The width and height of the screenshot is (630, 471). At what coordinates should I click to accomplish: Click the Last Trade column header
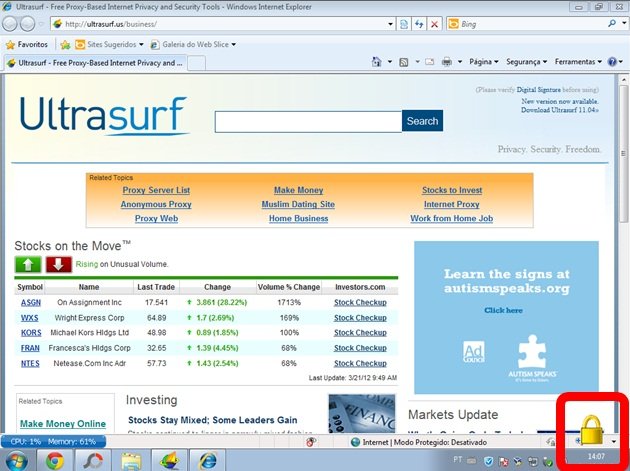(156, 287)
